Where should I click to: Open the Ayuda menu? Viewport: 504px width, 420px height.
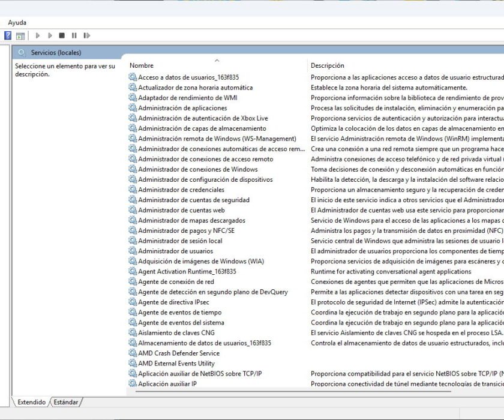[17, 22]
